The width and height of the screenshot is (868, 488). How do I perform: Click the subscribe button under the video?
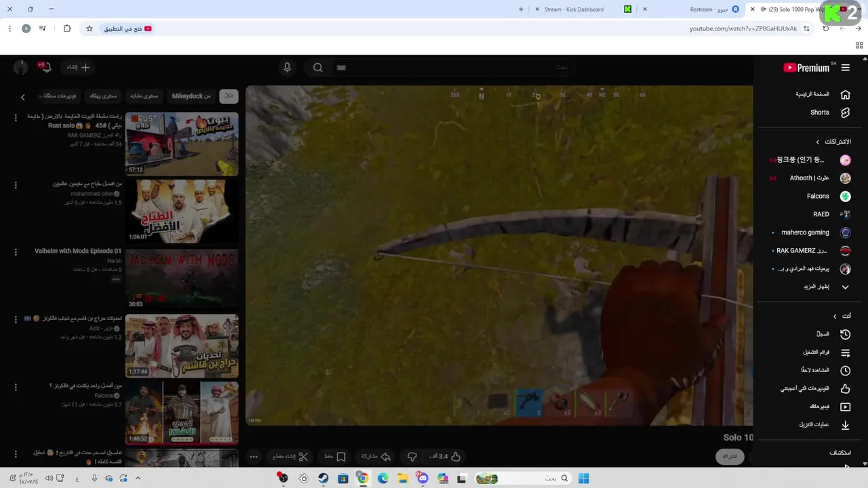click(x=730, y=456)
